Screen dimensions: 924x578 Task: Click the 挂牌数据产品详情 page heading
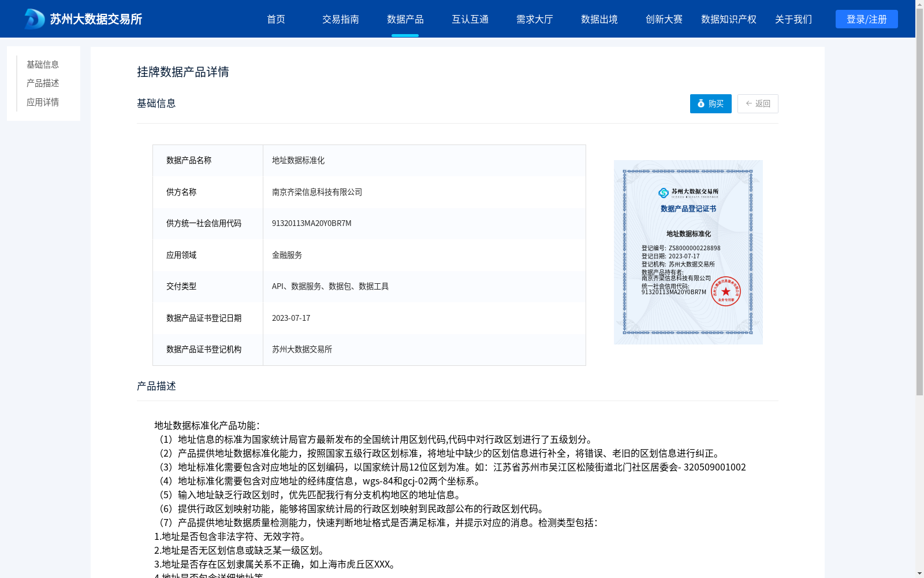pyautogui.click(x=183, y=72)
